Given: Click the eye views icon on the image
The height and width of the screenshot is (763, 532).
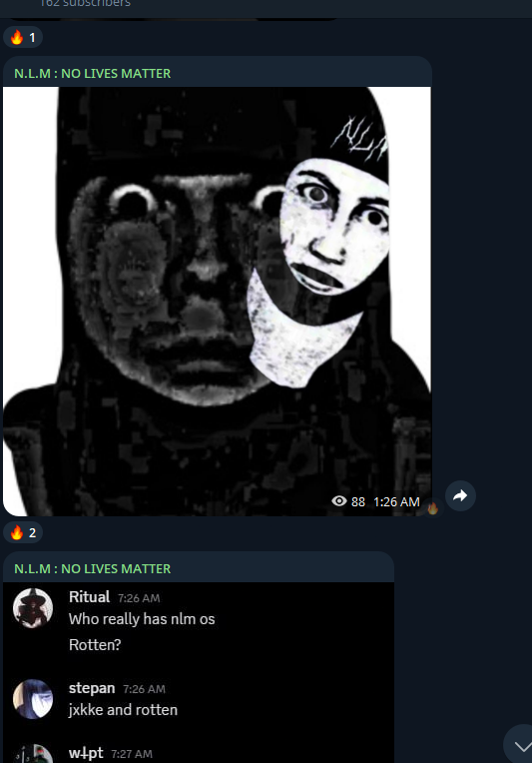Looking at the screenshot, I should [x=339, y=501].
